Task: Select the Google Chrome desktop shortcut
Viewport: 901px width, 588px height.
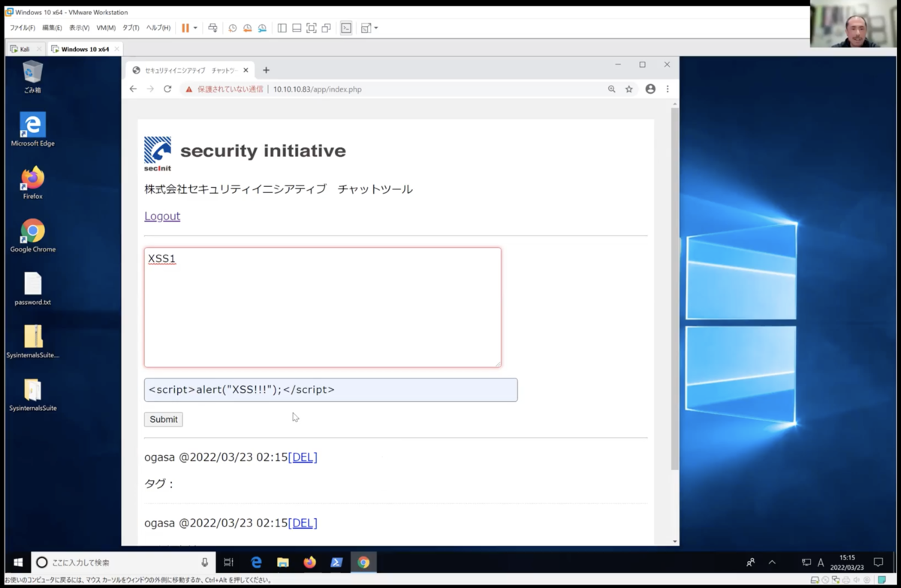Action: tap(32, 236)
